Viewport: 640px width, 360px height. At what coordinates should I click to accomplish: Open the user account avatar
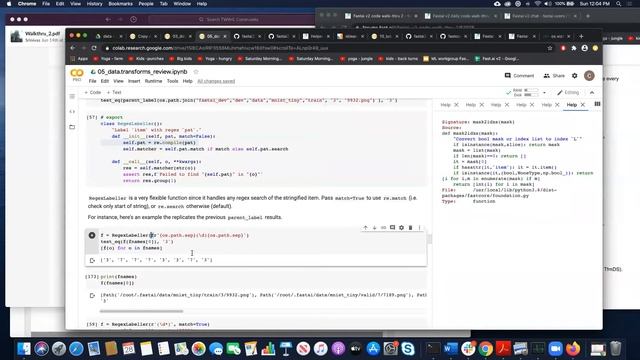pyautogui.click(x=589, y=76)
